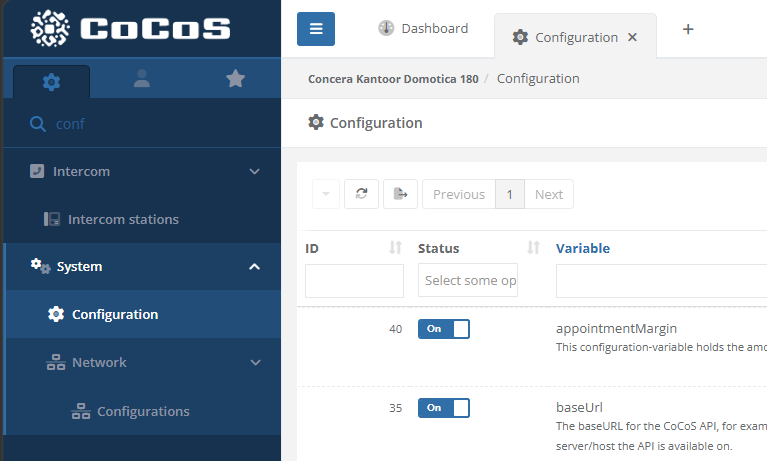Viewport: 767px width, 461px height.
Task: Switch to the Dashboard tab
Action: pyautogui.click(x=423, y=29)
